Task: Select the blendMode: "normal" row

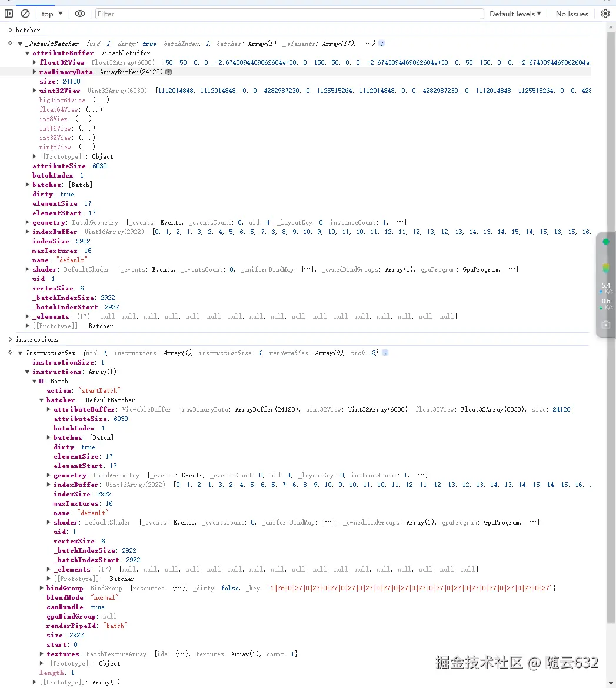Action: coord(82,597)
